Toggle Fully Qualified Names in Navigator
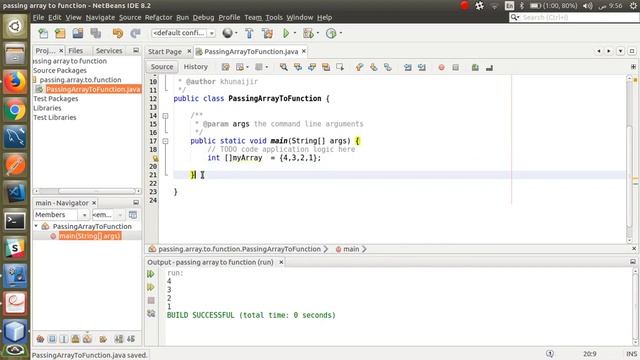The width and height of the screenshot is (640, 360). (103, 339)
